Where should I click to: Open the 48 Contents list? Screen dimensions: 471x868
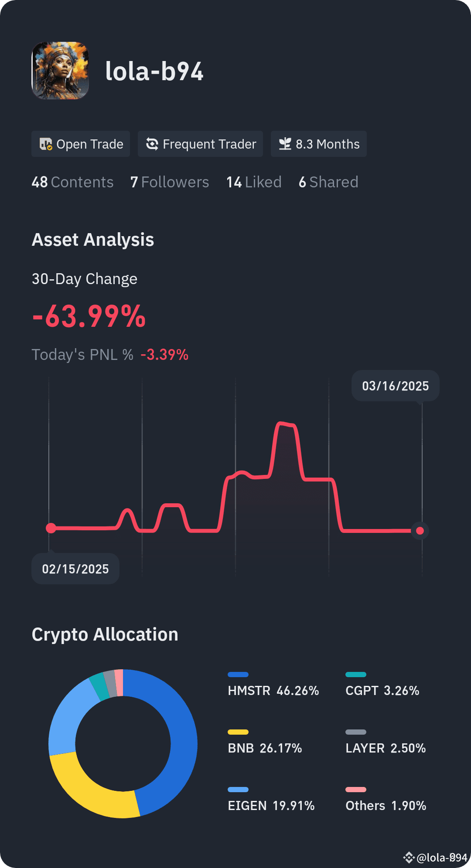[72, 182]
